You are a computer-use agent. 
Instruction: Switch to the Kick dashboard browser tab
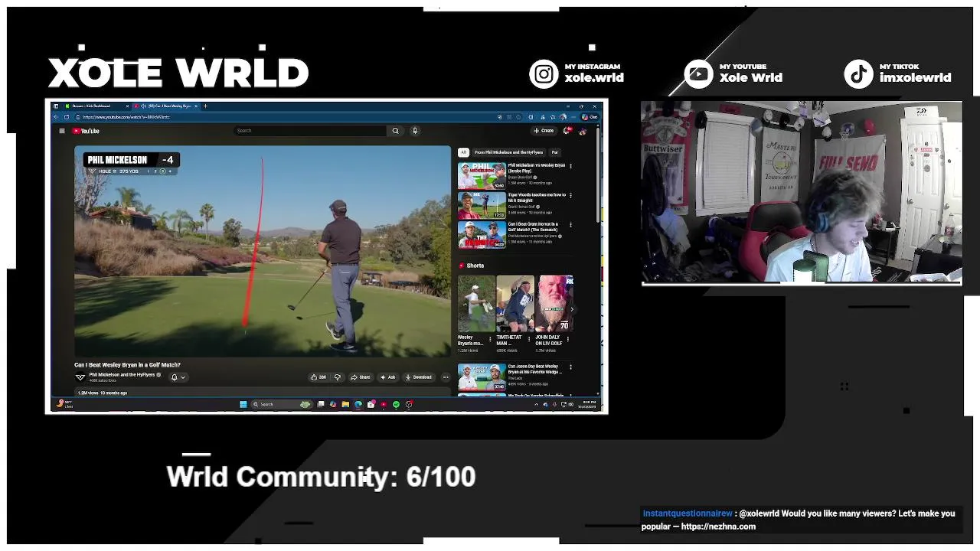[95, 106]
